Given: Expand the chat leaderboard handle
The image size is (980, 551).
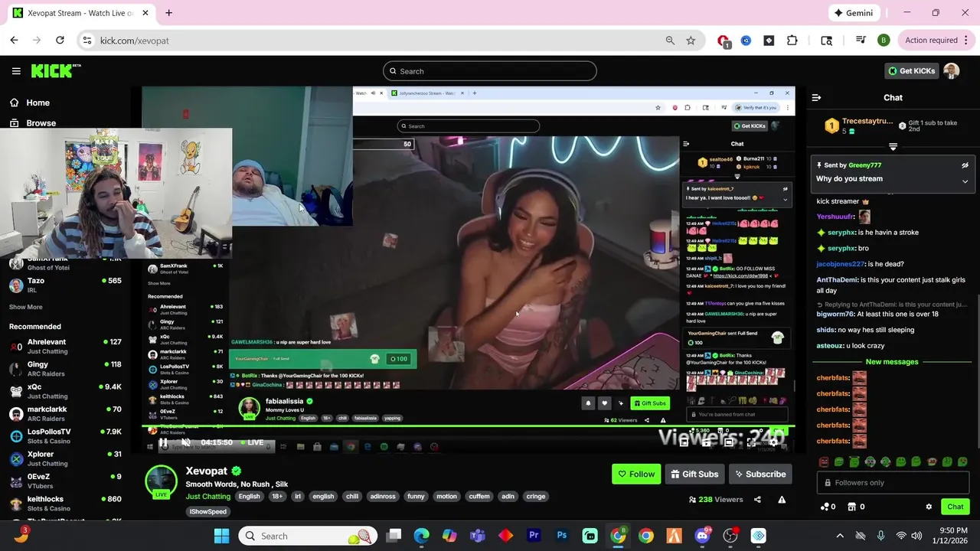Looking at the screenshot, I should pyautogui.click(x=893, y=146).
